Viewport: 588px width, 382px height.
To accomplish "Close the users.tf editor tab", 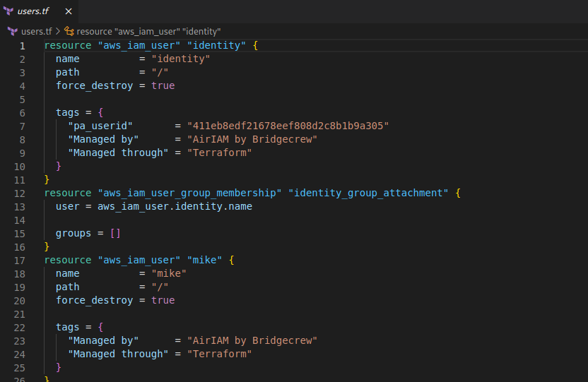I will coord(68,11).
